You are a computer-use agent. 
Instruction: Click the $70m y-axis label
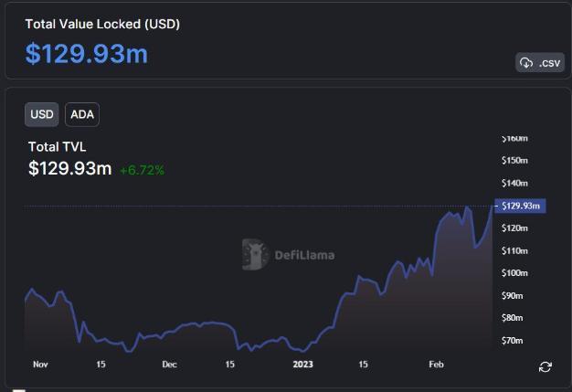(513, 341)
